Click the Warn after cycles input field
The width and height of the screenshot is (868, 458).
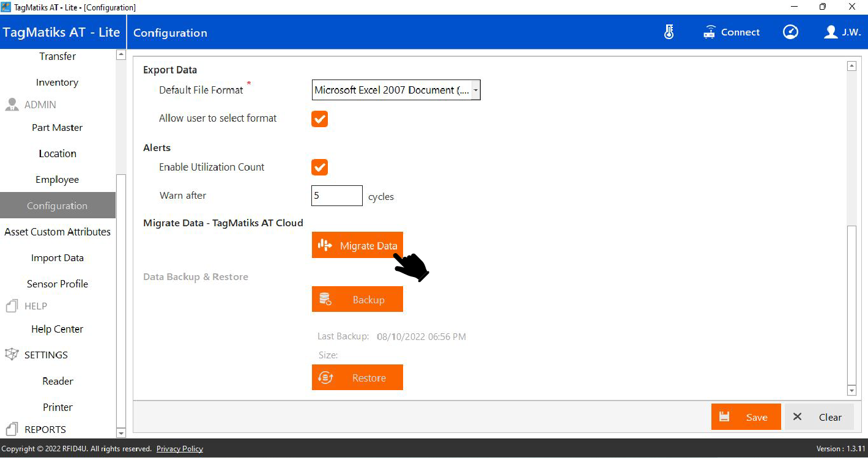tap(336, 196)
